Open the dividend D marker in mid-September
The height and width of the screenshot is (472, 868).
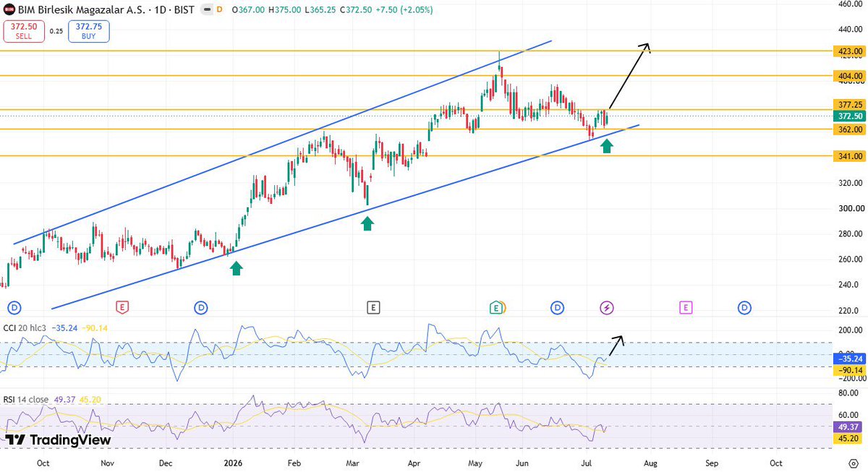(744, 307)
